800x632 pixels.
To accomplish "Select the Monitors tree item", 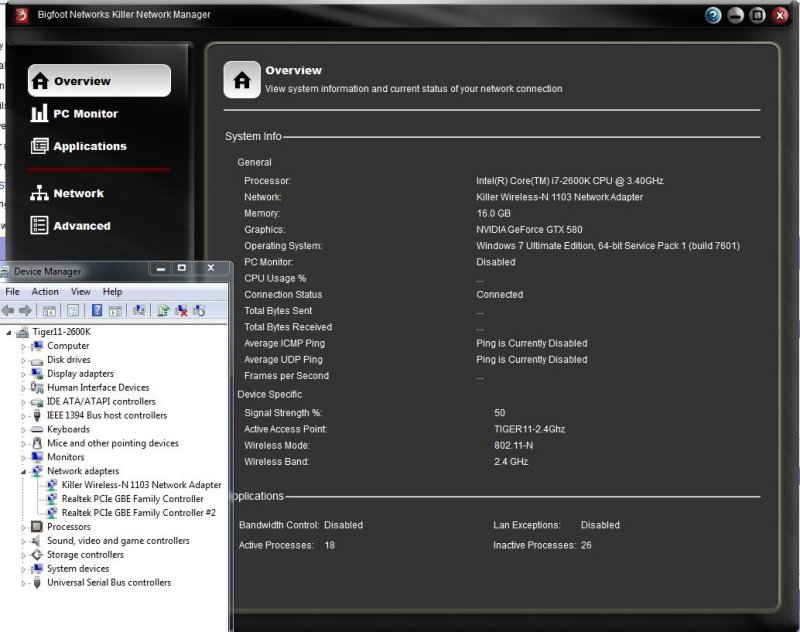I will click(66, 457).
